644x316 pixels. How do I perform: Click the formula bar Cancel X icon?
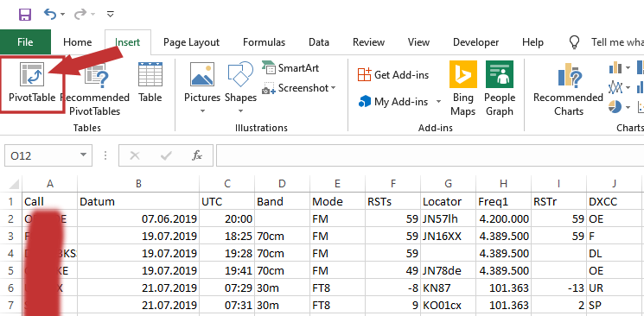coord(135,155)
